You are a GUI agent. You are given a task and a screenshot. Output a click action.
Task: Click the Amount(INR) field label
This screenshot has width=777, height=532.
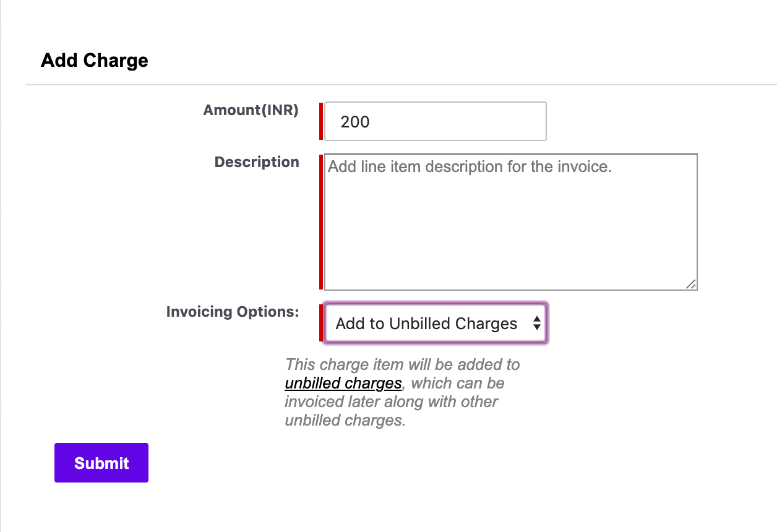(251, 110)
